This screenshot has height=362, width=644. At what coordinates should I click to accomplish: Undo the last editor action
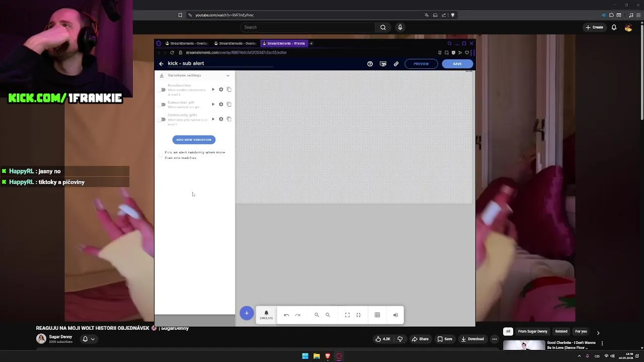[x=286, y=315]
